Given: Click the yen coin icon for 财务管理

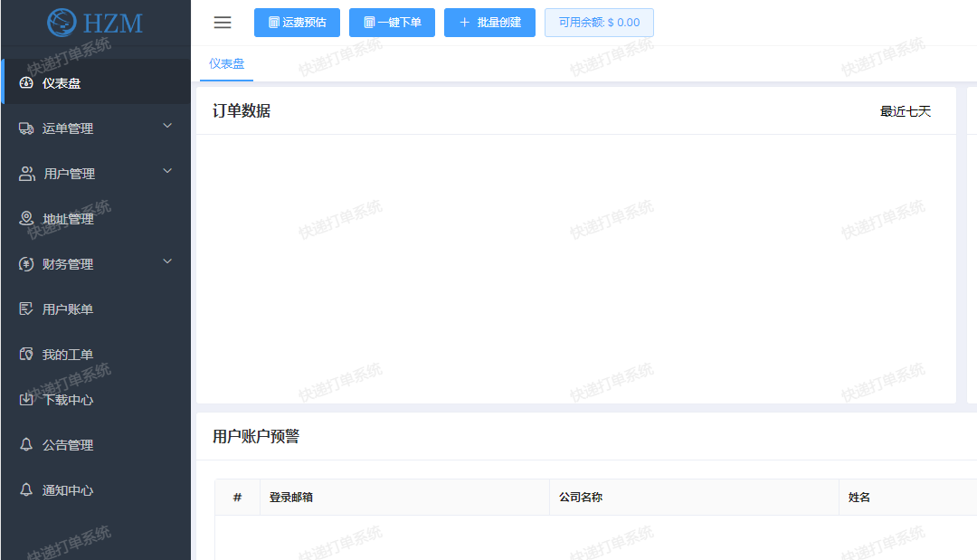Looking at the screenshot, I should tap(26, 264).
